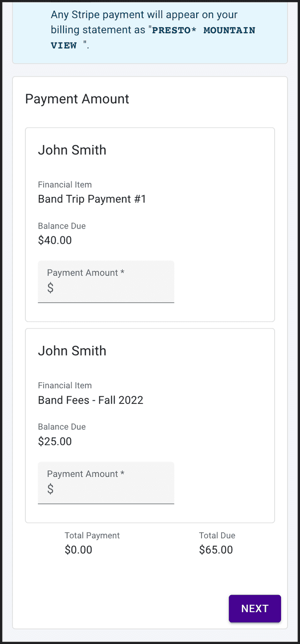This screenshot has width=300, height=644.
Task: Click the Stripe billing statement notice banner
Action: (x=150, y=30)
